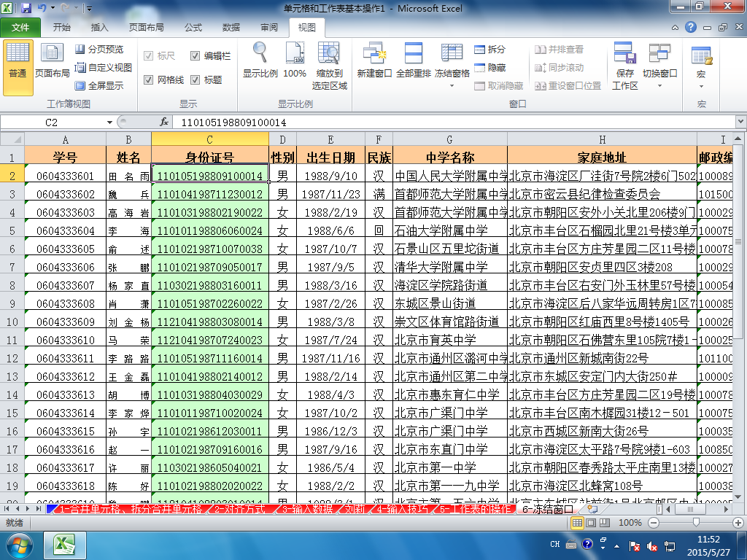Click the vertical scrollbar down arrow
This screenshot has width=747, height=560.
click(x=738, y=497)
